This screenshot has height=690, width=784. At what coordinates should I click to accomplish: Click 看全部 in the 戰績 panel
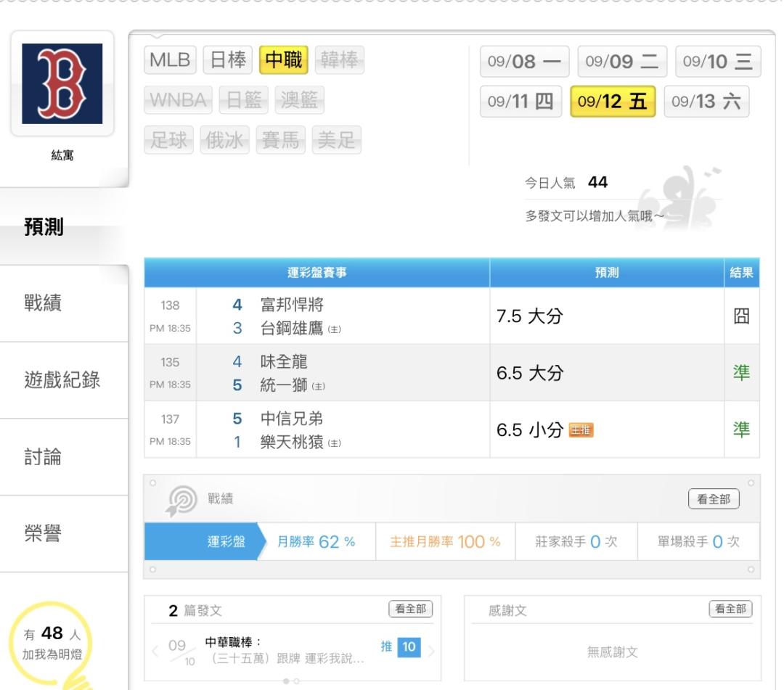coord(714,499)
